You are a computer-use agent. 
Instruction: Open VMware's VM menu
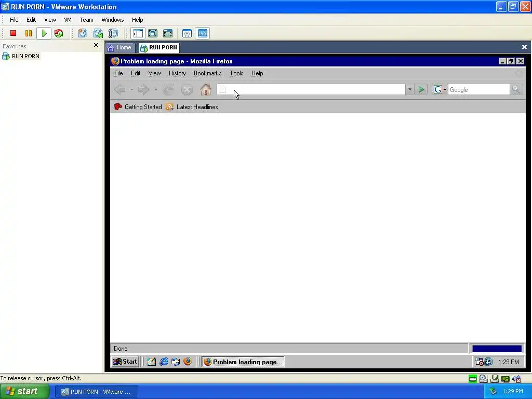(68, 20)
